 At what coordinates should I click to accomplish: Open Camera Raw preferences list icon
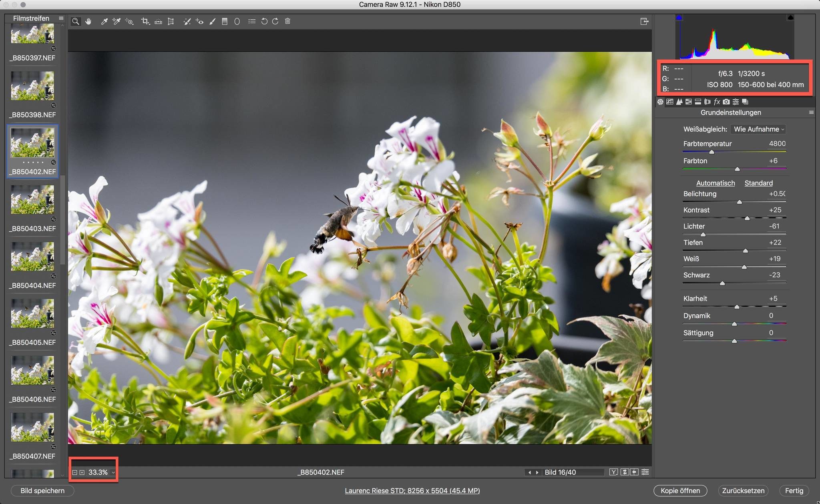coord(252,21)
